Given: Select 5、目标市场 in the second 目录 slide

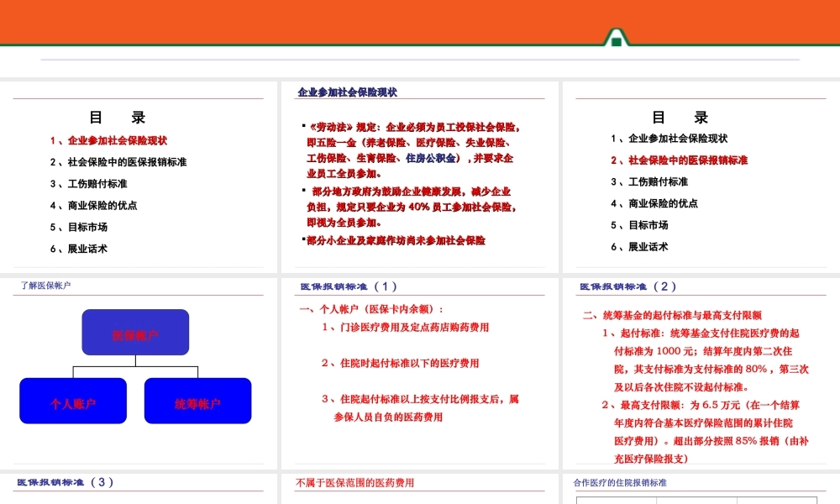Looking at the screenshot, I should tap(639, 225).
